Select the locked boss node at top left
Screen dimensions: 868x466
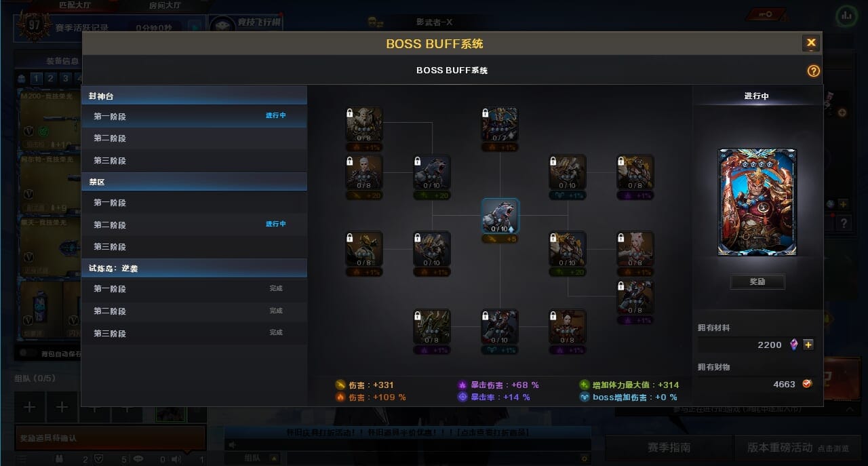364,124
